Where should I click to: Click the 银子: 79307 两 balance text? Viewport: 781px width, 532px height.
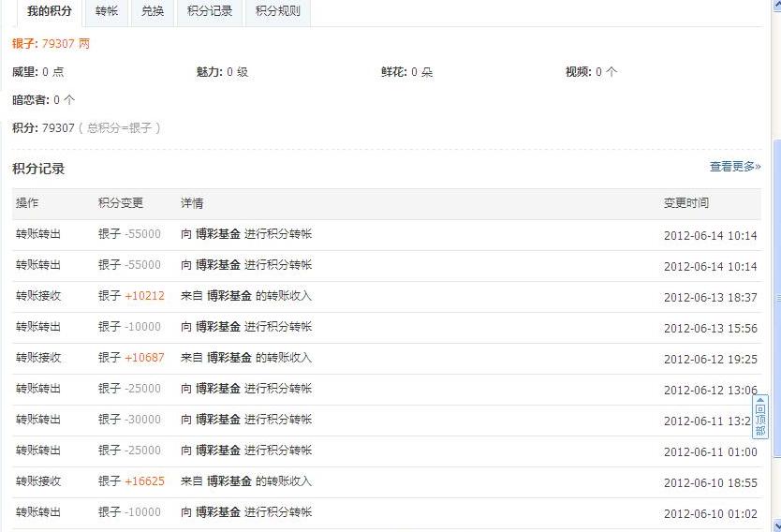[x=52, y=44]
